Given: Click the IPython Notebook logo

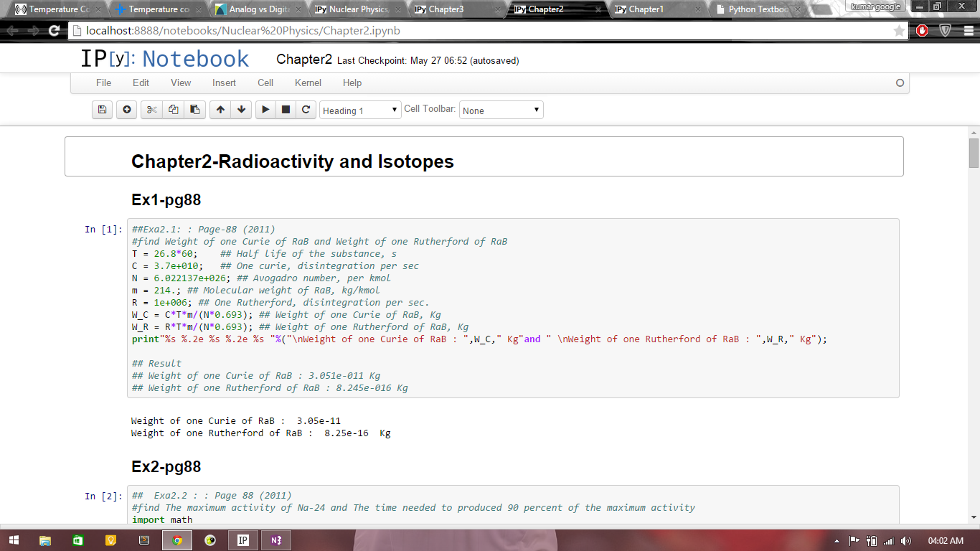Looking at the screenshot, I should (164, 59).
